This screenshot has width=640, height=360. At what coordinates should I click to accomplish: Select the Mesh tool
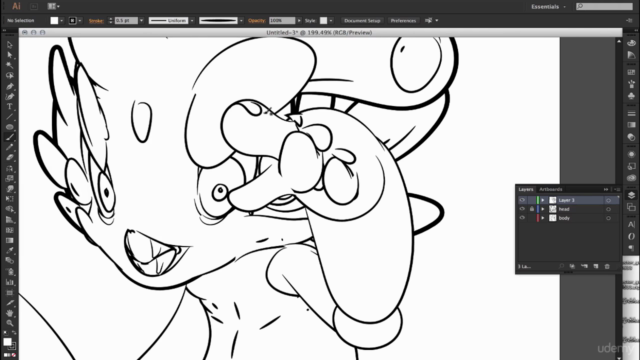point(10,230)
